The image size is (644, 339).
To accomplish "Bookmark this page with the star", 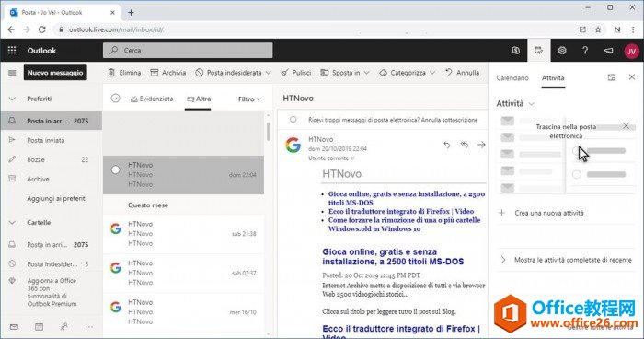I will (598, 29).
